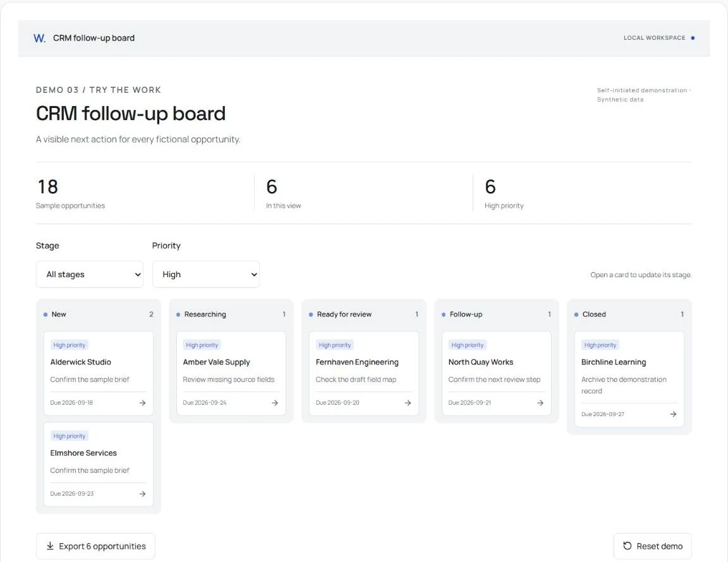728x562 pixels.
Task: Click 'Due 2026-09-23' date
Action: pos(72,494)
